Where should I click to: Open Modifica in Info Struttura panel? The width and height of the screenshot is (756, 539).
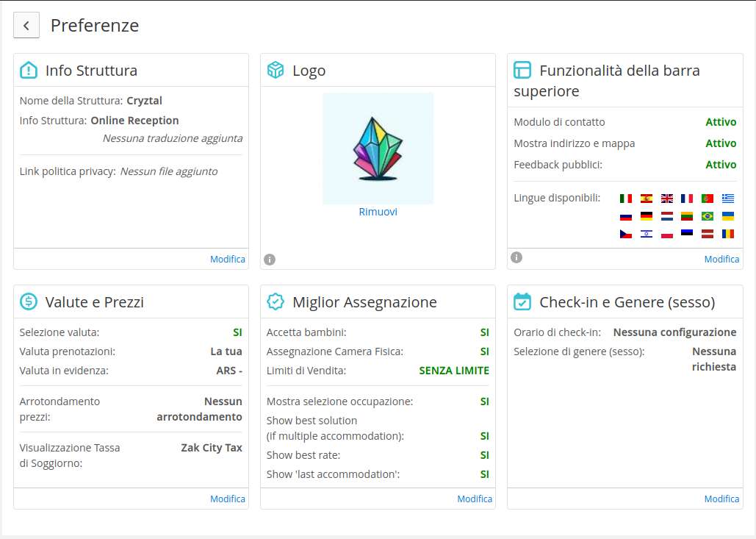228,259
